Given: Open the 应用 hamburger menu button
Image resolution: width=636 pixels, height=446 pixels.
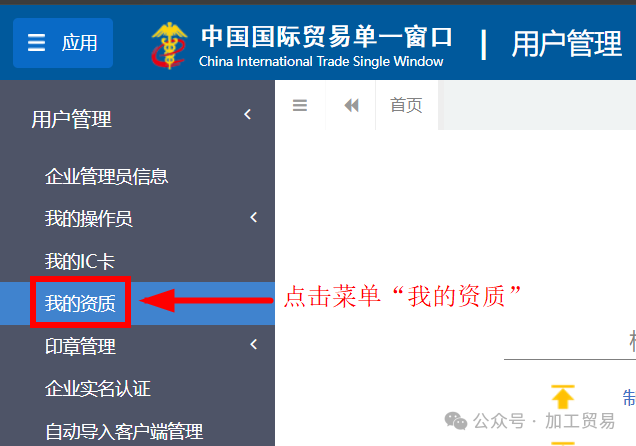Looking at the screenshot, I should click(63, 43).
